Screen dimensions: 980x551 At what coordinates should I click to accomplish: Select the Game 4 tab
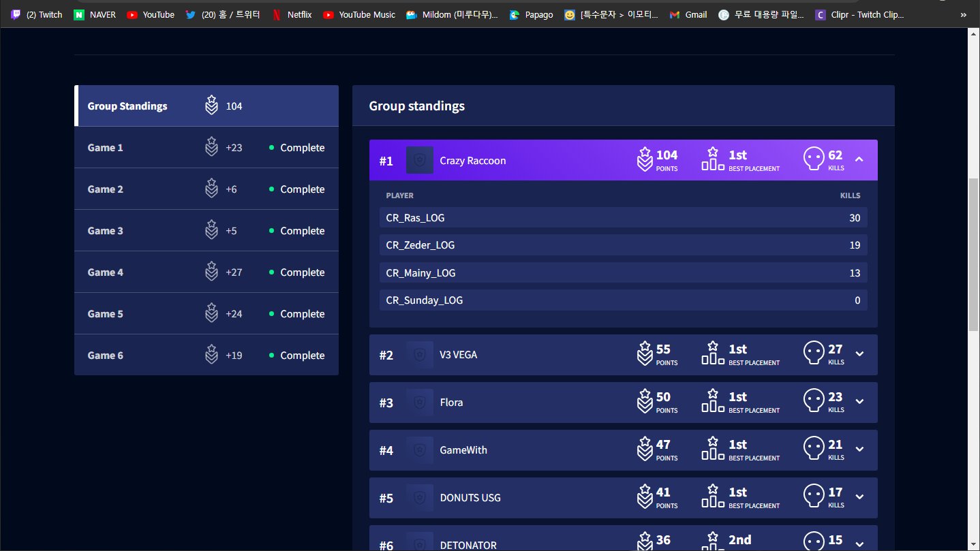[206, 272]
